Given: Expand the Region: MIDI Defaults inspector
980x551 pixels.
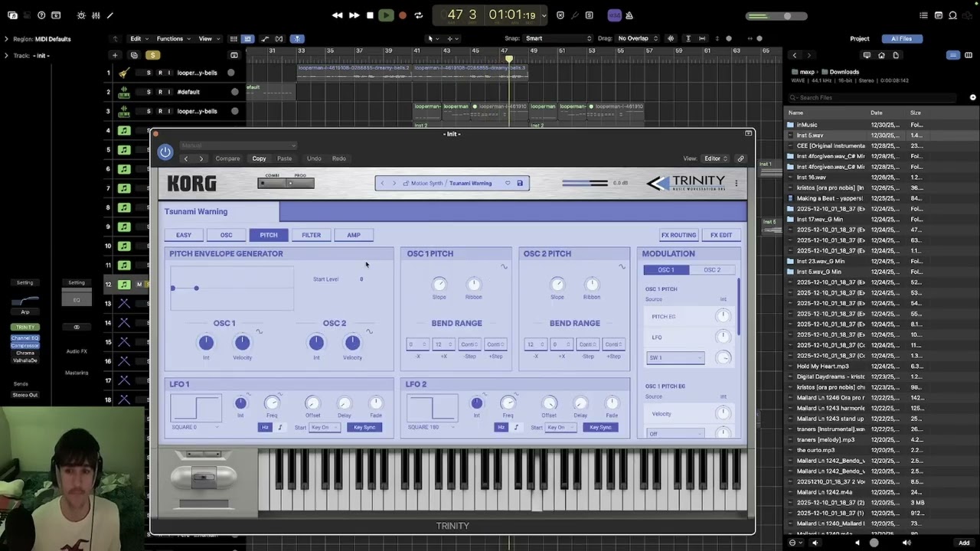Looking at the screenshot, I should click(6, 39).
